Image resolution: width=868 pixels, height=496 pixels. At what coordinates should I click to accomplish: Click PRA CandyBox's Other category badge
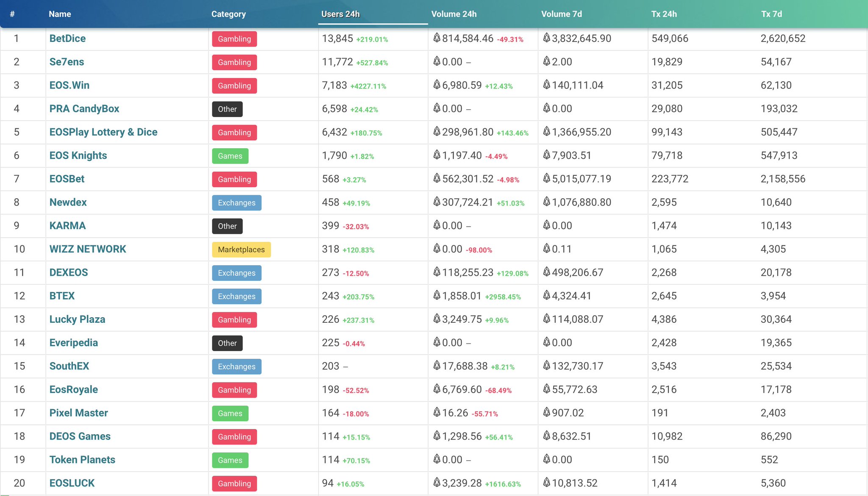coord(228,109)
